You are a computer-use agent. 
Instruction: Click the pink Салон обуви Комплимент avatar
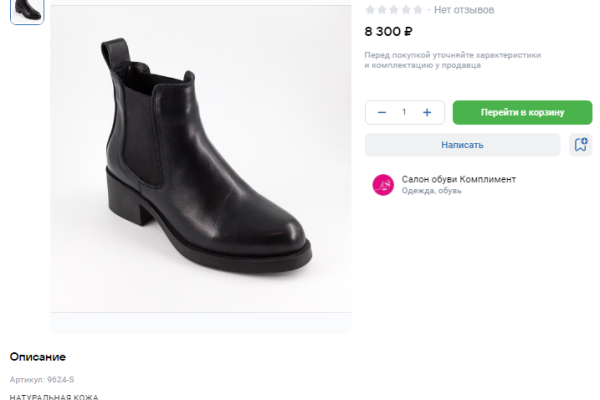tap(383, 185)
